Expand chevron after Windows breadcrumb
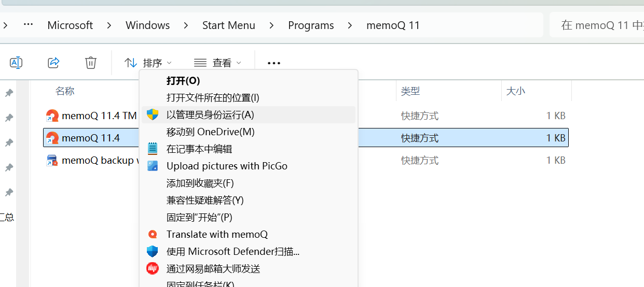Viewport: 644px width, 287px height. point(186,25)
